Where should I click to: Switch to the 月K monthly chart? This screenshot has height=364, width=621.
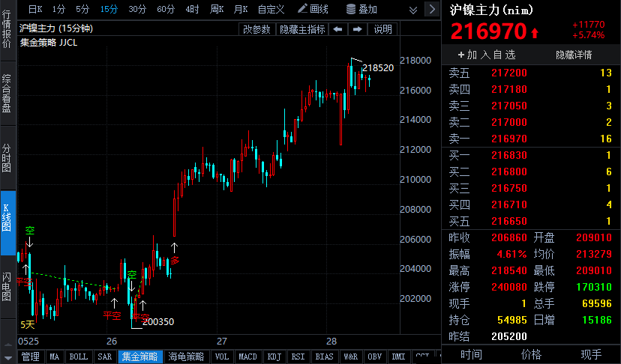click(x=241, y=9)
